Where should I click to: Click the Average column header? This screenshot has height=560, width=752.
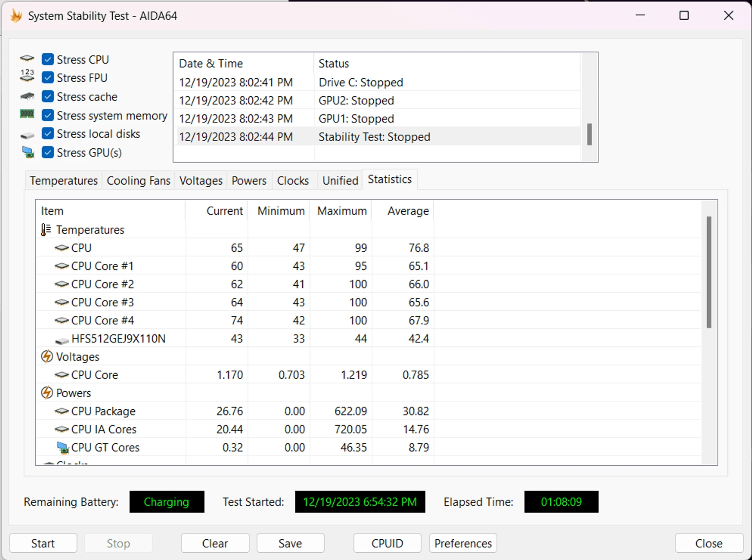tap(403, 211)
